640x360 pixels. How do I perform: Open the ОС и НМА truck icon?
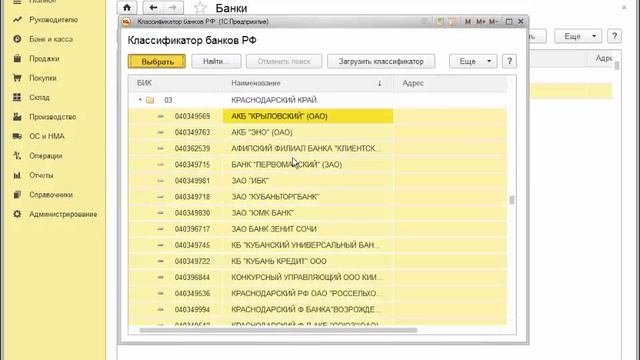(x=17, y=136)
